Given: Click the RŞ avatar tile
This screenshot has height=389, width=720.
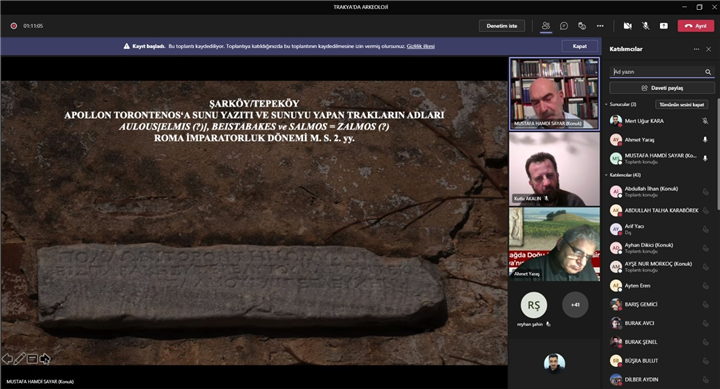Looking at the screenshot, I should tap(534, 305).
